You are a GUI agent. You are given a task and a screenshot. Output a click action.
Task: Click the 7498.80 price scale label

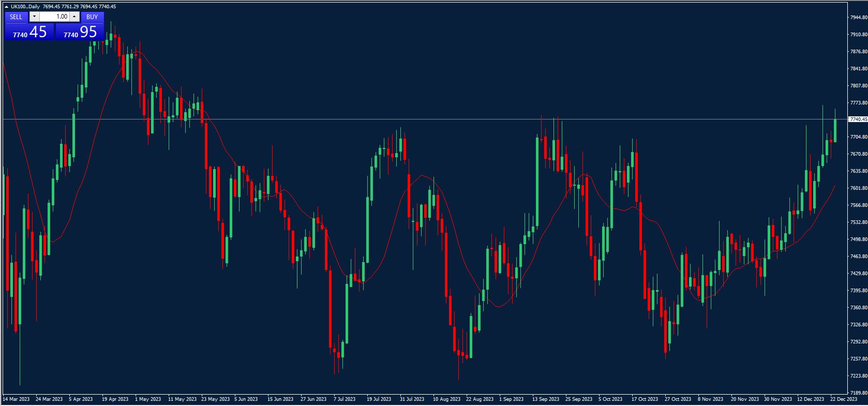[859, 239]
